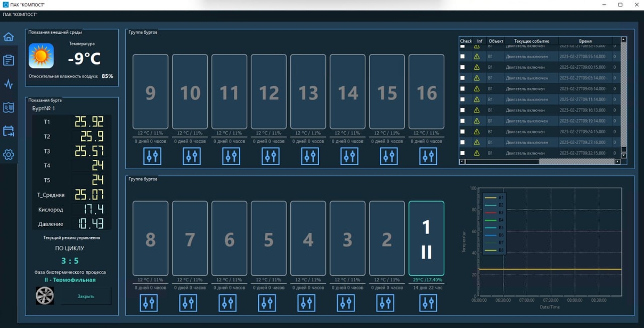Click the clipboard report icon in sidebar
Viewport: 644px width, 328px height.
pyautogui.click(x=9, y=60)
